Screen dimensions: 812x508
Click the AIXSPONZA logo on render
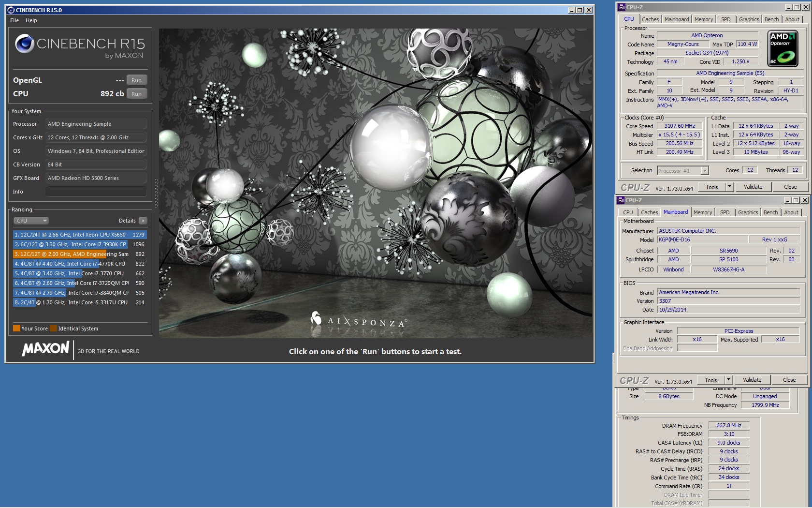point(358,319)
